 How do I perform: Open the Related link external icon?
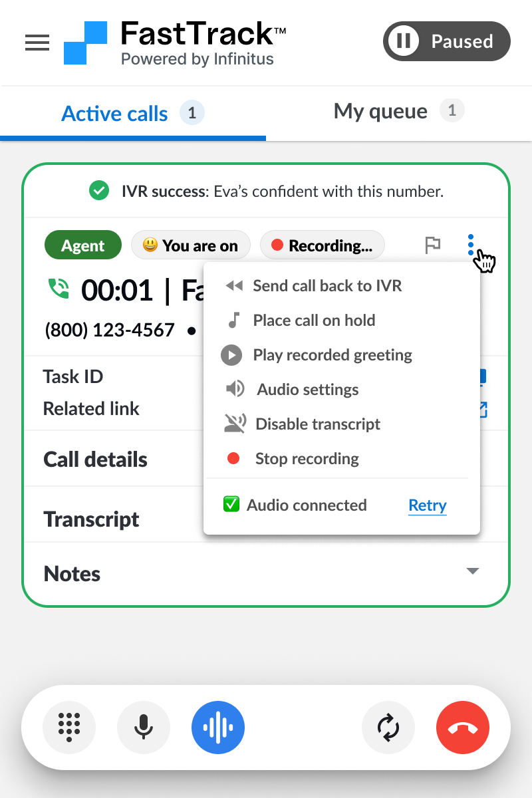[482, 410]
